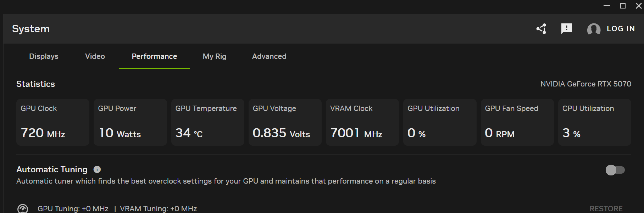This screenshot has height=213, width=644.
Task: Click the user profile avatar icon
Action: coord(594,29)
